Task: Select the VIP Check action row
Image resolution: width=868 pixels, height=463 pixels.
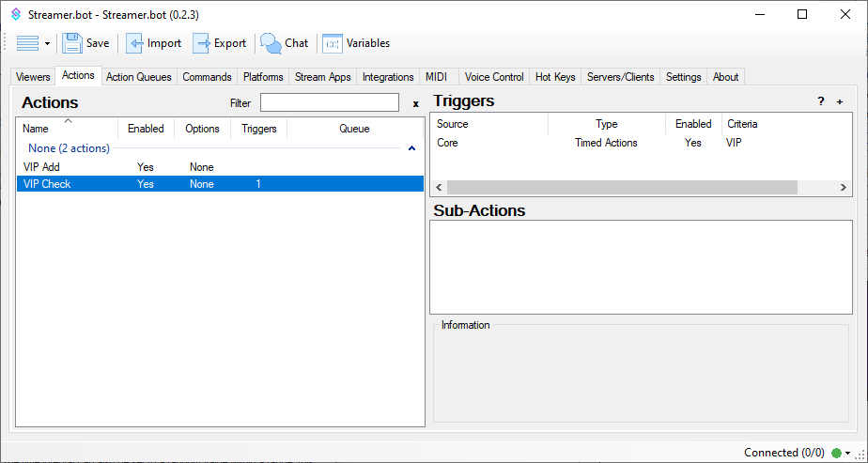Action: pos(221,184)
